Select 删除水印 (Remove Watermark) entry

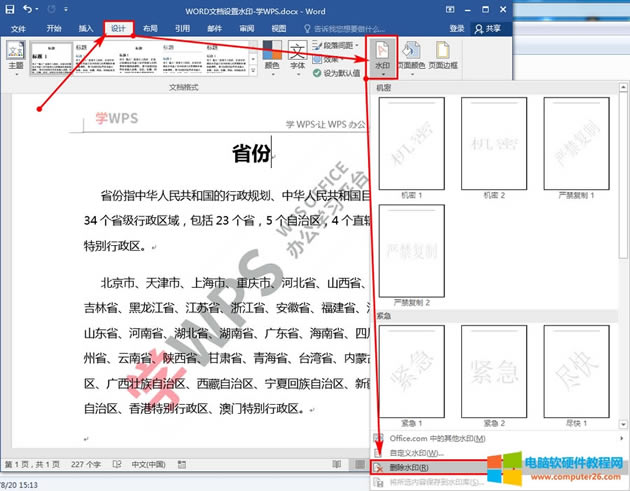[x=407, y=467]
